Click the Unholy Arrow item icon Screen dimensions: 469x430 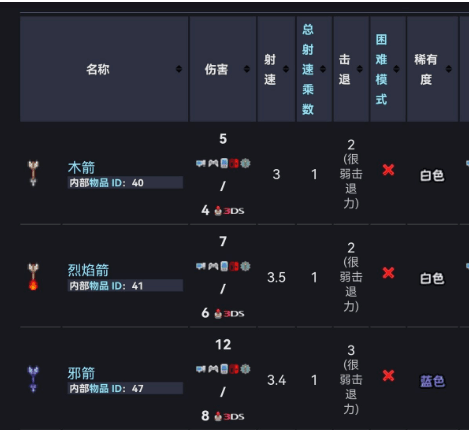point(33,379)
